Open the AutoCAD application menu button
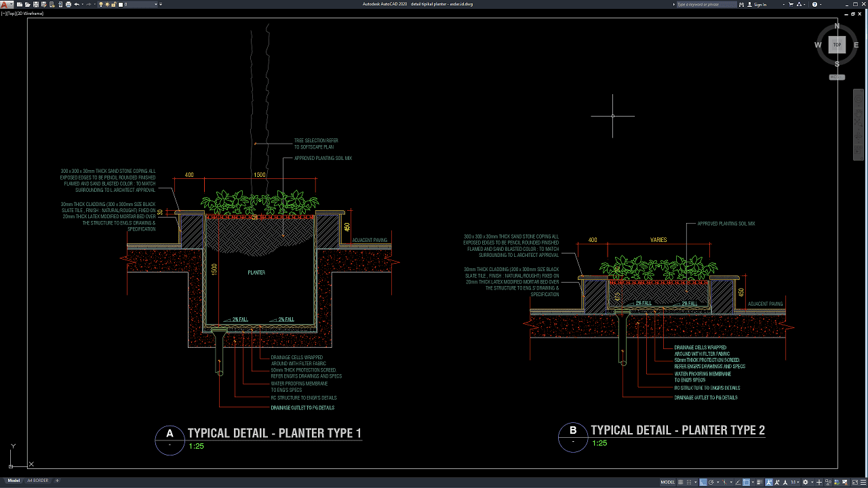 [x=6, y=4]
